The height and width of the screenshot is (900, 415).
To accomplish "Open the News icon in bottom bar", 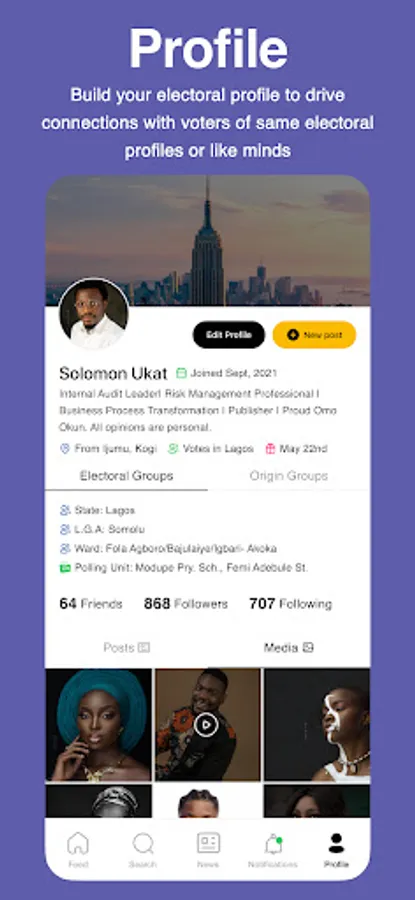I will [208, 843].
